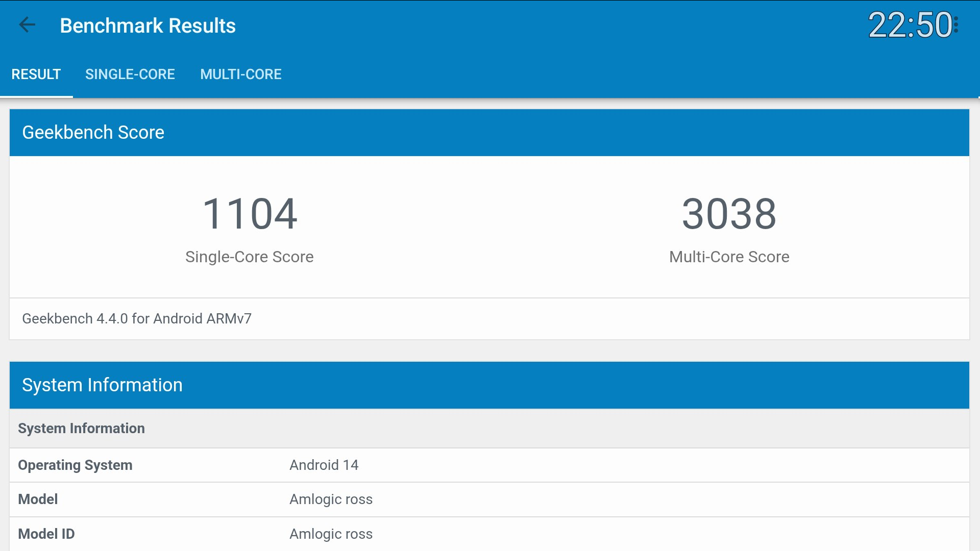Viewport: 980px width, 551px height.
Task: Click the Geekbench Score header
Action: click(x=93, y=133)
